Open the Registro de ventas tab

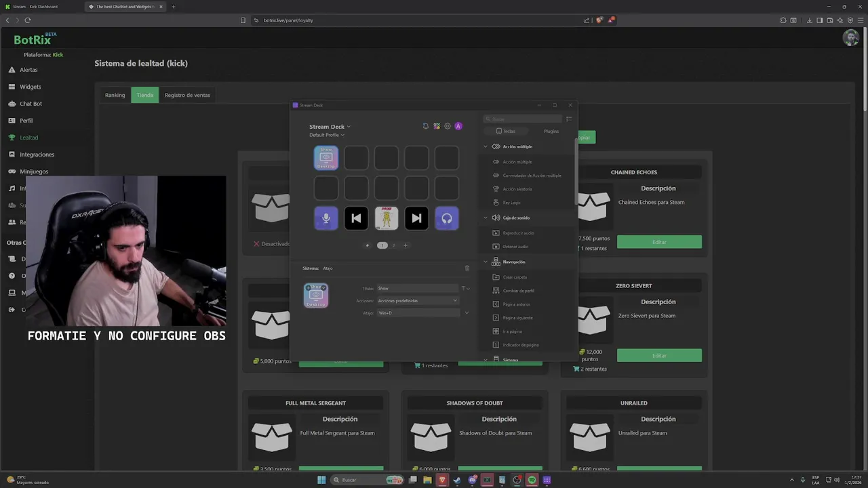coord(187,95)
